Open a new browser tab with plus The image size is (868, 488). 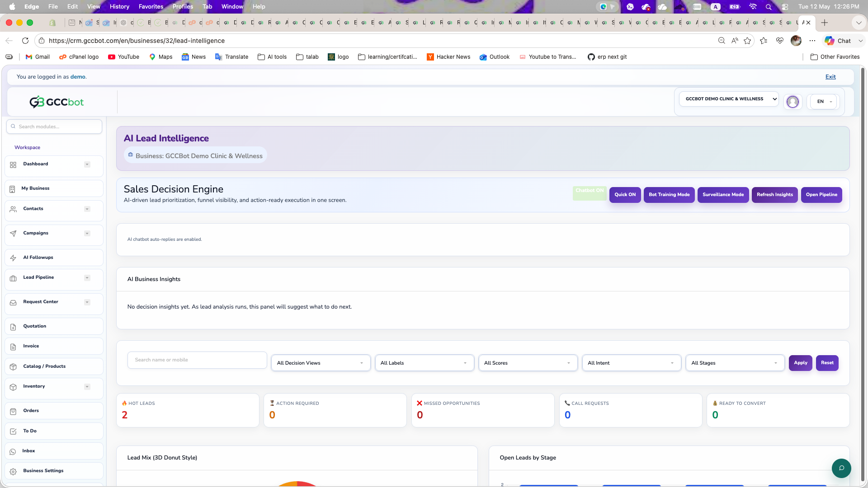click(x=825, y=23)
